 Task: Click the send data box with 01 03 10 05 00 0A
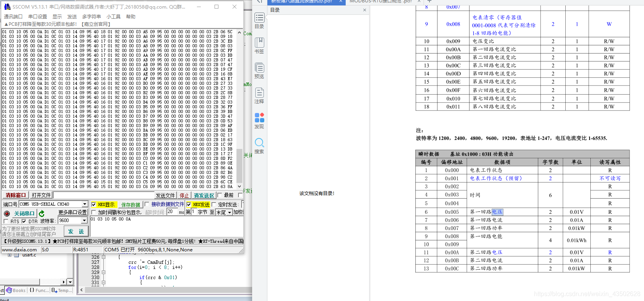(167, 226)
